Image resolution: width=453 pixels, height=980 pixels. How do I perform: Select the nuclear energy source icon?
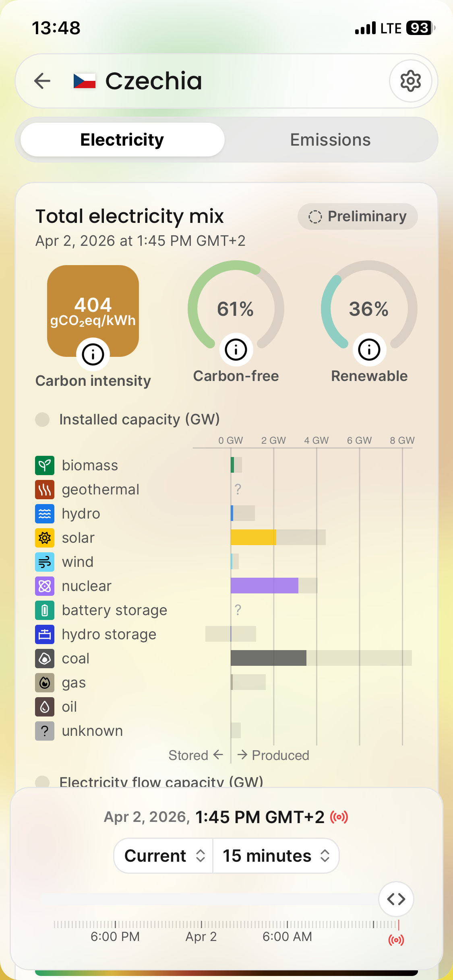[45, 586]
